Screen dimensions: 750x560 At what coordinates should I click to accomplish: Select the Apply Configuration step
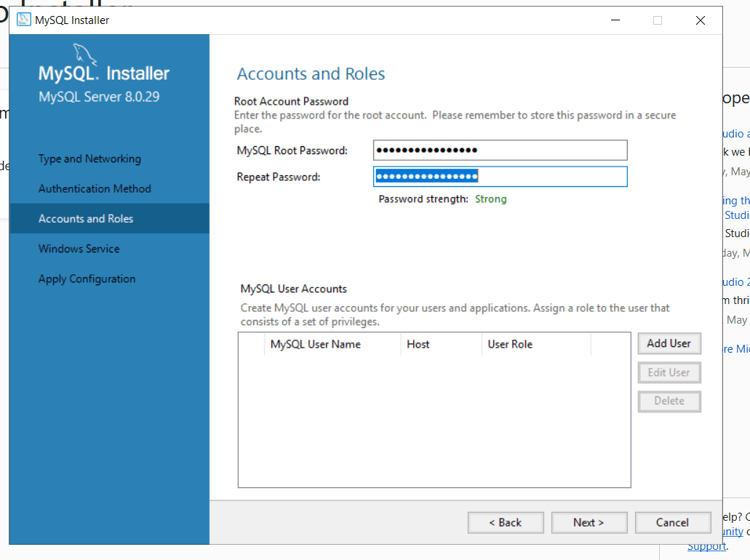(x=87, y=279)
